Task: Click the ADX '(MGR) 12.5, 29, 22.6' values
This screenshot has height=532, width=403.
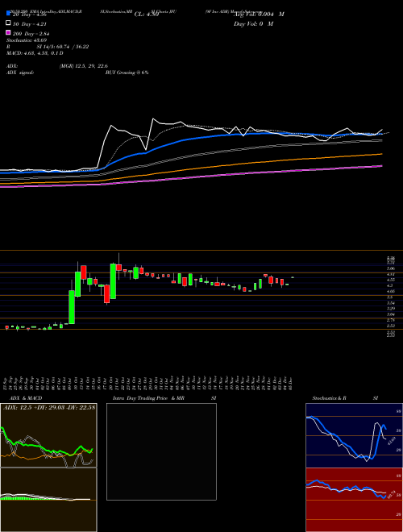Action: (x=84, y=66)
